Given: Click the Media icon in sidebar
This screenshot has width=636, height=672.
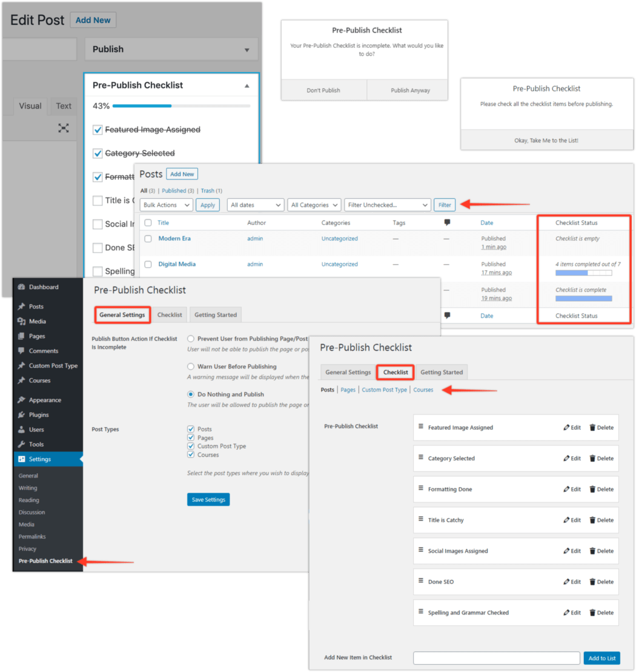Looking at the screenshot, I should click(21, 321).
